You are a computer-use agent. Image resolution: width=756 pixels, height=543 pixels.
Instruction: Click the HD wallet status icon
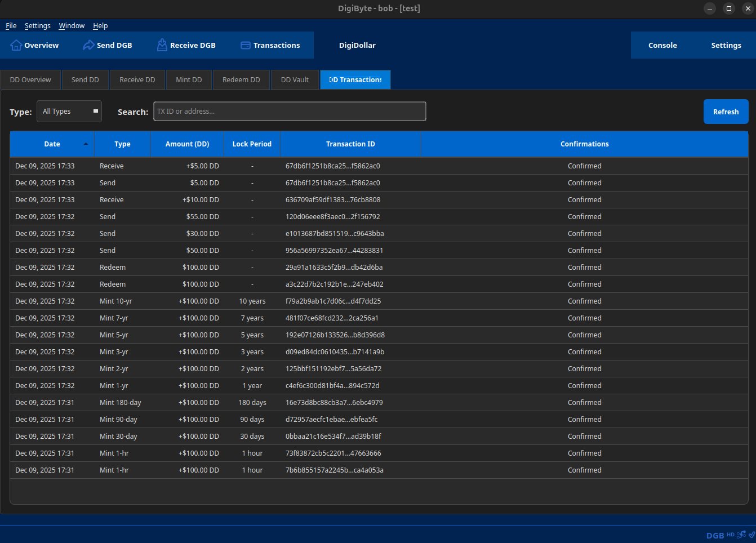(x=731, y=535)
